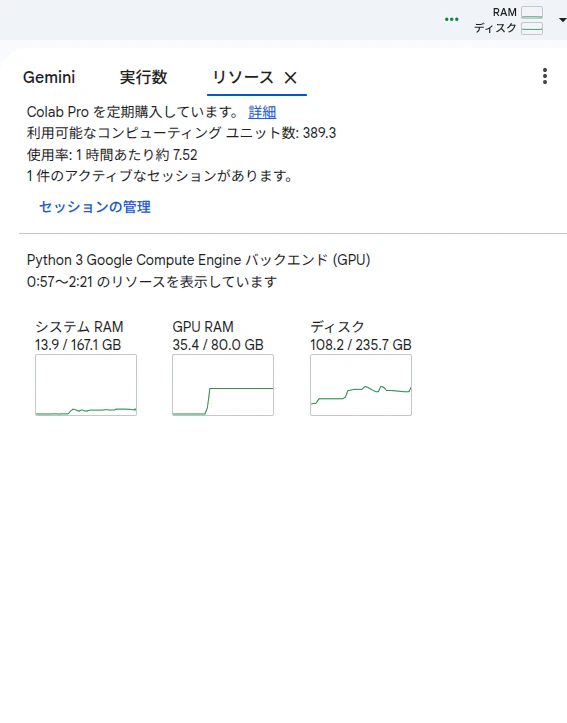
Task: Close the リソース tab with X
Action: pyautogui.click(x=290, y=78)
